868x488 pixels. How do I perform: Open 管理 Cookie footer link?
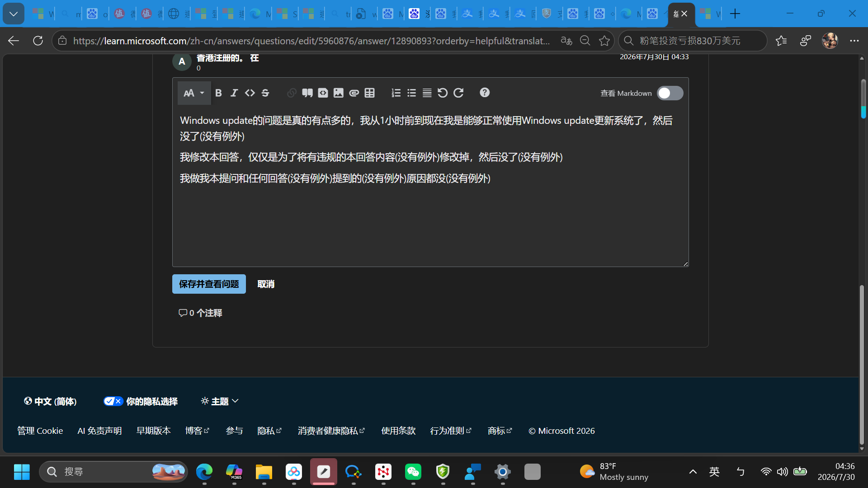(40, 431)
